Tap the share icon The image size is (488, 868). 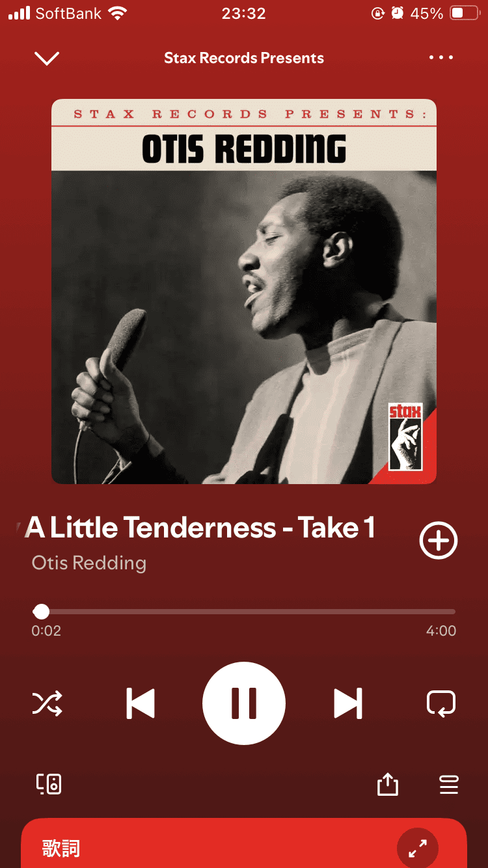tap(387, 783)
